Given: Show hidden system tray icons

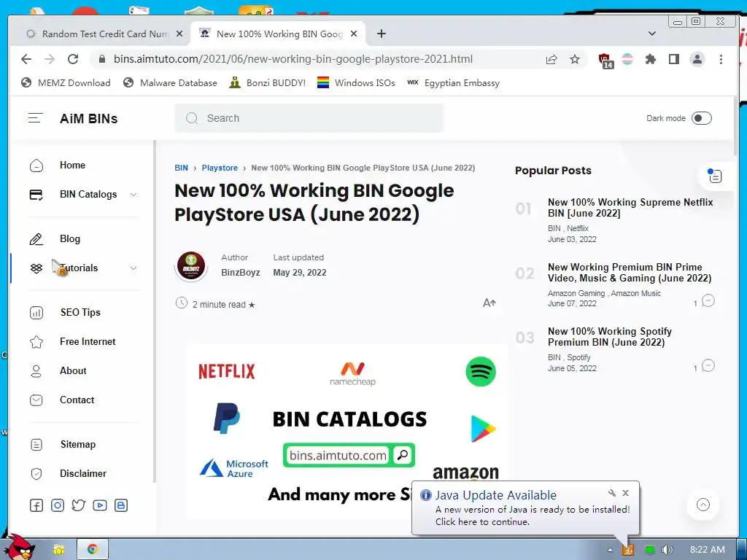Looking at the screenshot, I should pos(610,550).
